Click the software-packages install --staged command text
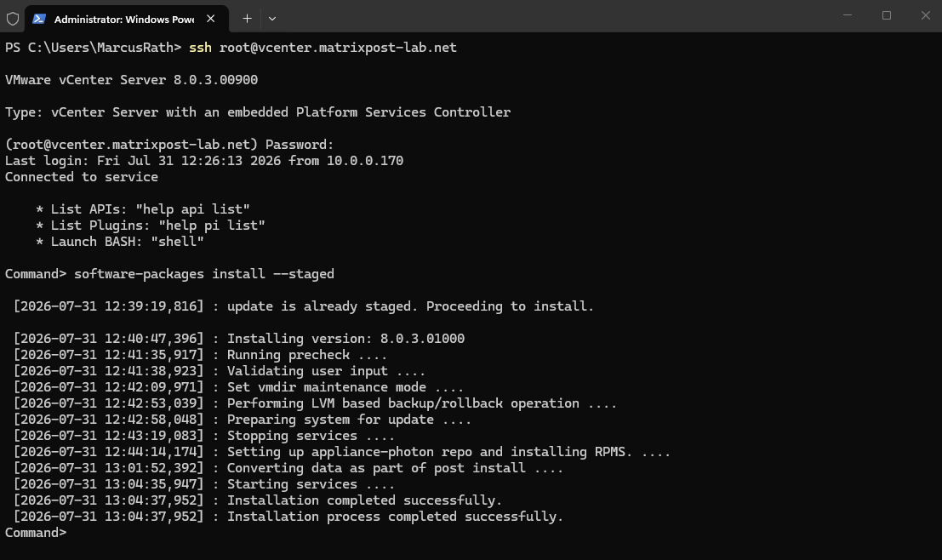 click(204, 274)
